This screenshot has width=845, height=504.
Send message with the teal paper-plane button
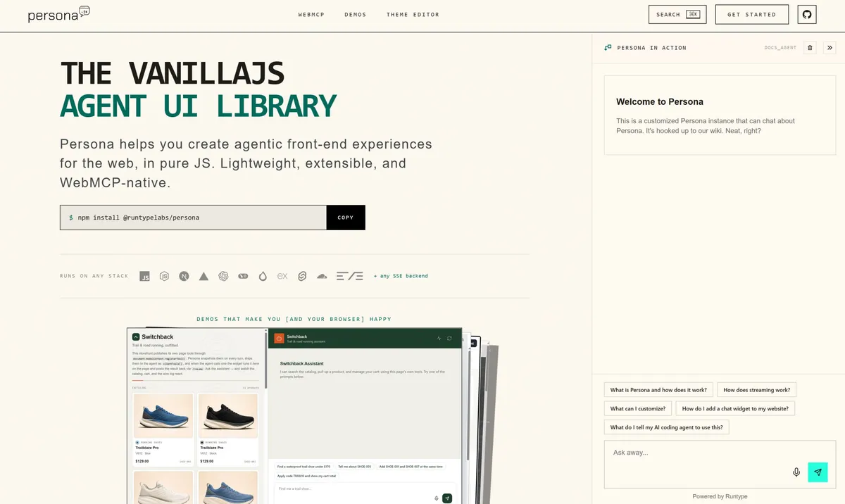coord(818,472)
